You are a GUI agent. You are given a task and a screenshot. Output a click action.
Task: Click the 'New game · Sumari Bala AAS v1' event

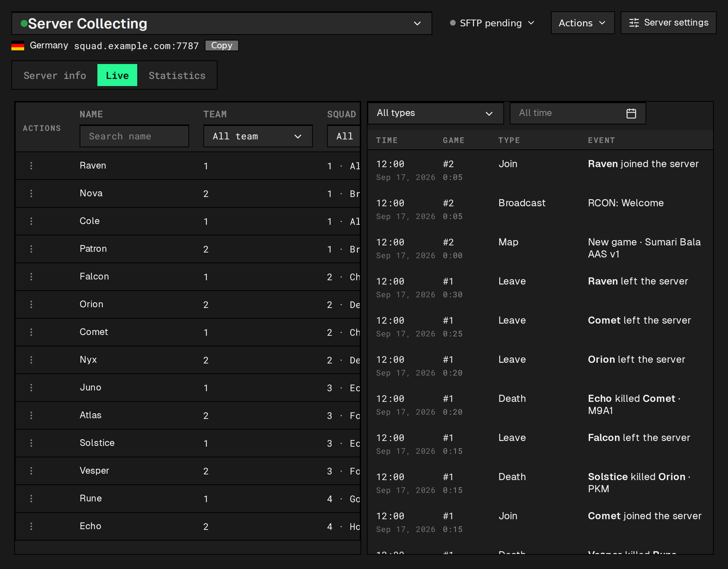[x=644, y=248]
